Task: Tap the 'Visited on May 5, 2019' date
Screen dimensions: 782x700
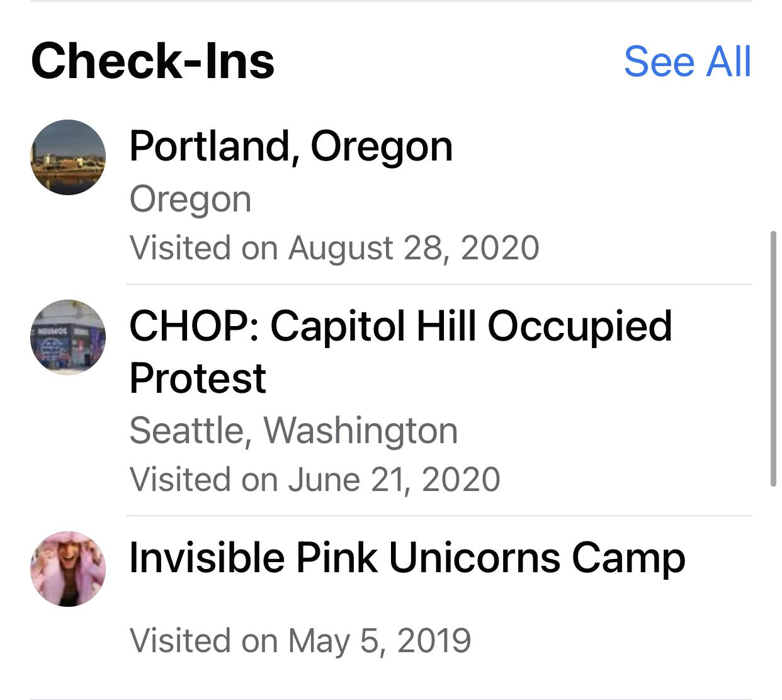Action: pos(300,640)
